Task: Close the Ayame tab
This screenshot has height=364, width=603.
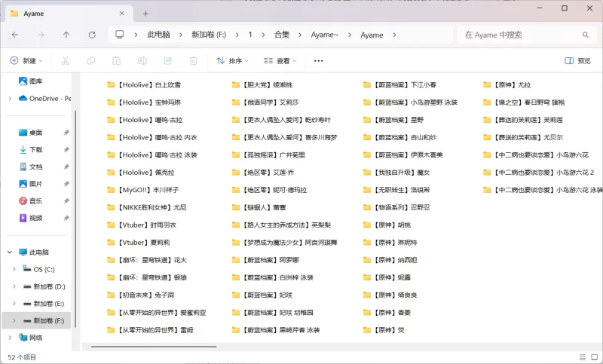Action: click(x=121, y=14)
